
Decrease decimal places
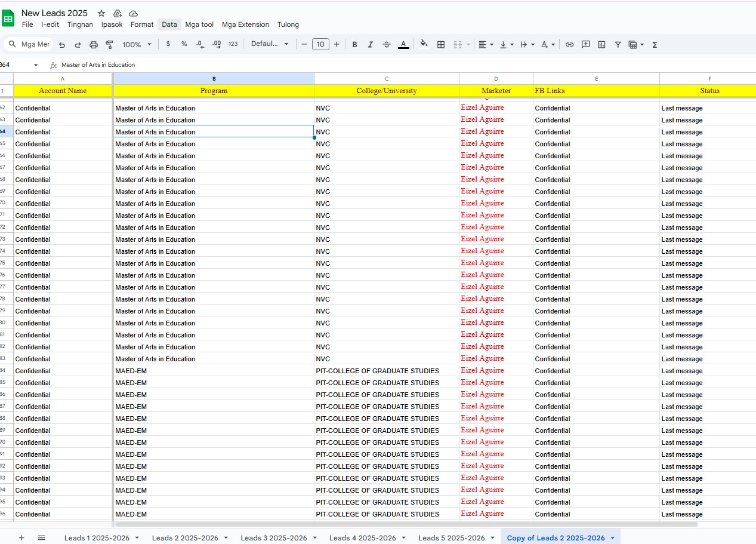200,44
